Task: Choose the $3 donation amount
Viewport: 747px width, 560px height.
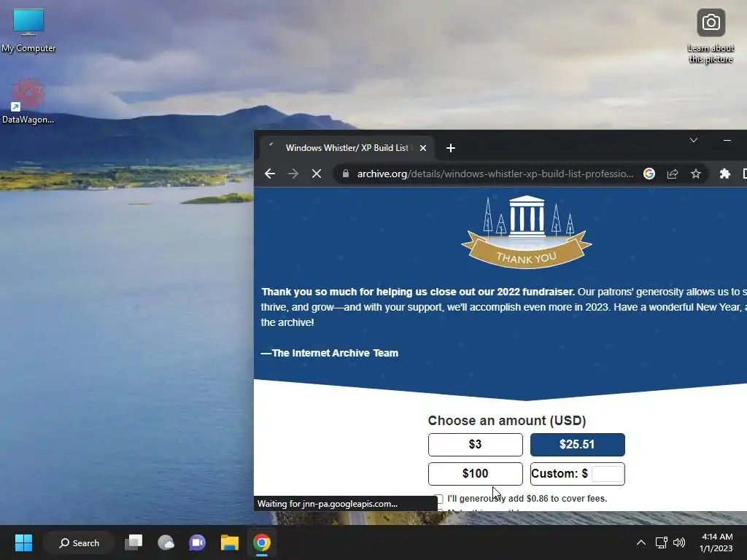Action: click(475, 444)
